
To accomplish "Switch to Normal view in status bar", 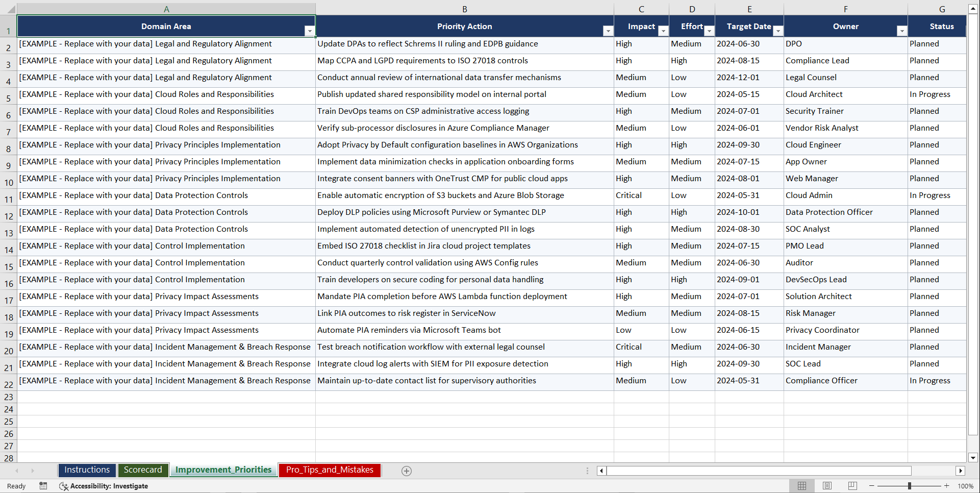I will click(x=801, y=486).
